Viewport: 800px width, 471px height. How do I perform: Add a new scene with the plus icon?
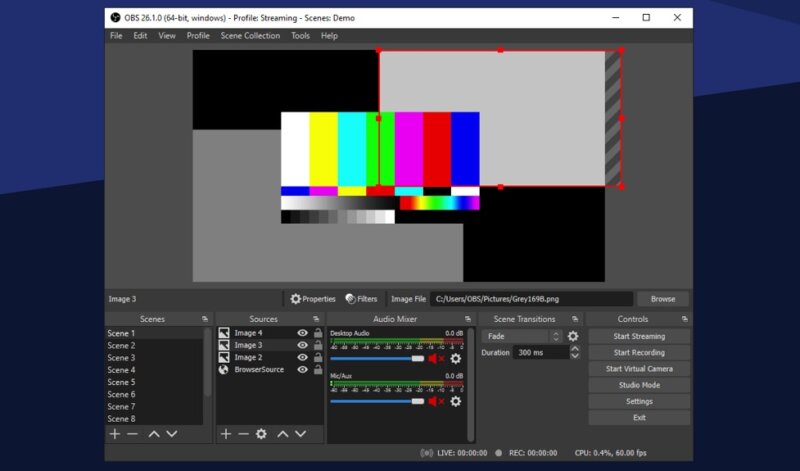tap(115, 434)
